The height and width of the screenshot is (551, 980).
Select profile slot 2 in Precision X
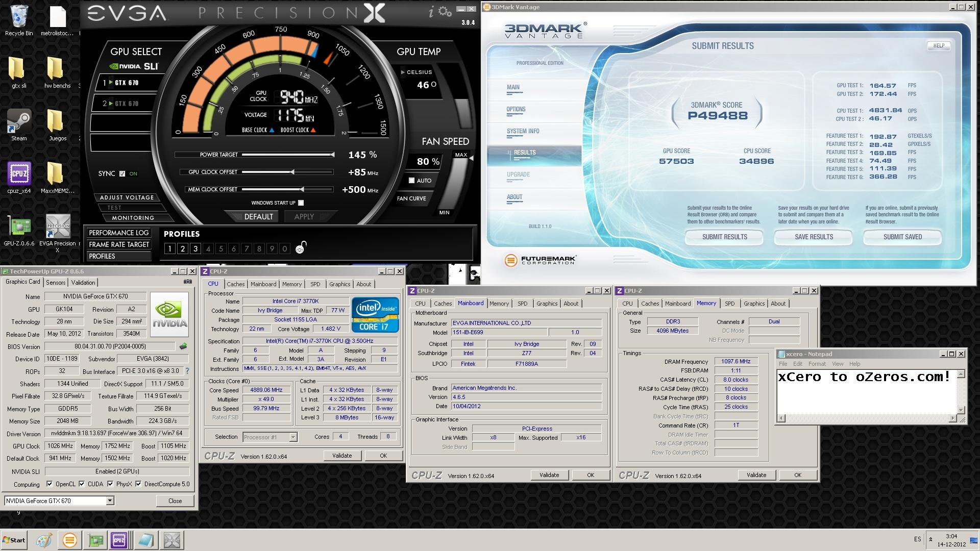(183, 248)
